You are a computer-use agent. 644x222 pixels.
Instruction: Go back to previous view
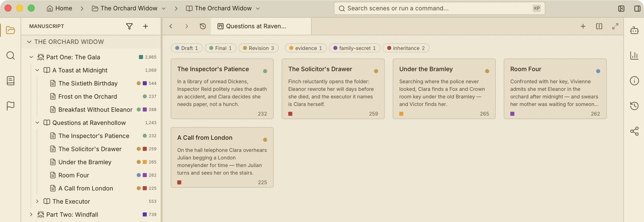[171, 26]
